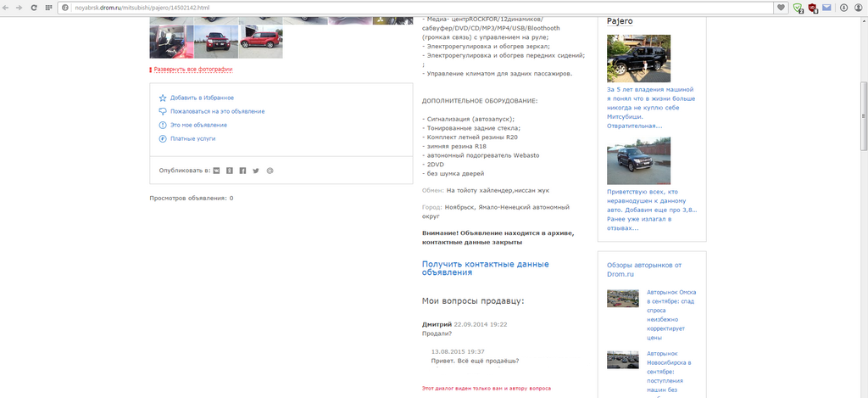Click the site info globe icon
This screenshot has height=398, width=868.
tap(64, 8)
